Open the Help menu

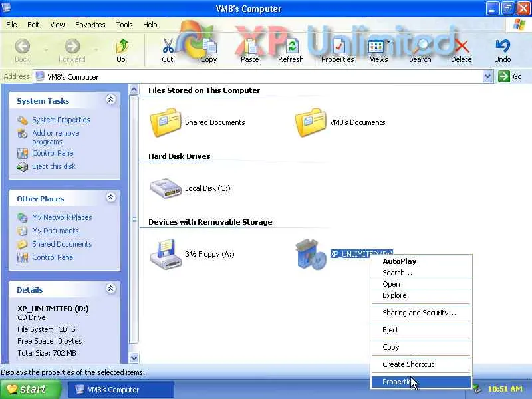[150, 25]
